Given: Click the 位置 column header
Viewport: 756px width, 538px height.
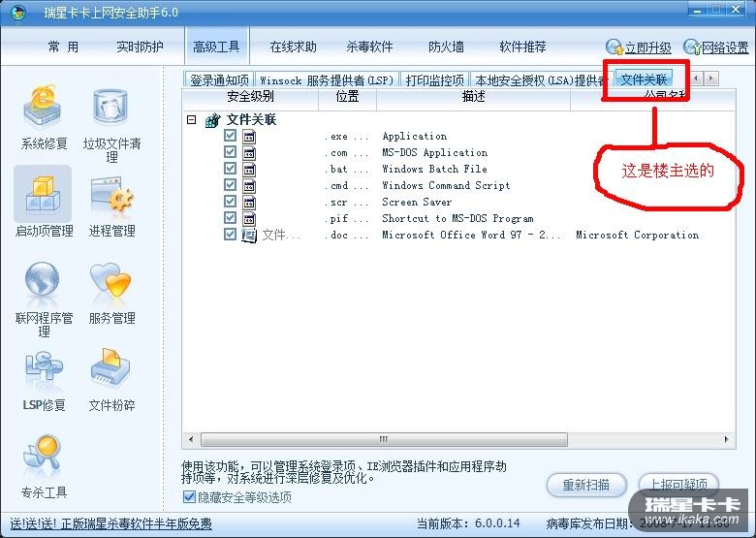Looking at the screenshot, I should 347,97.
